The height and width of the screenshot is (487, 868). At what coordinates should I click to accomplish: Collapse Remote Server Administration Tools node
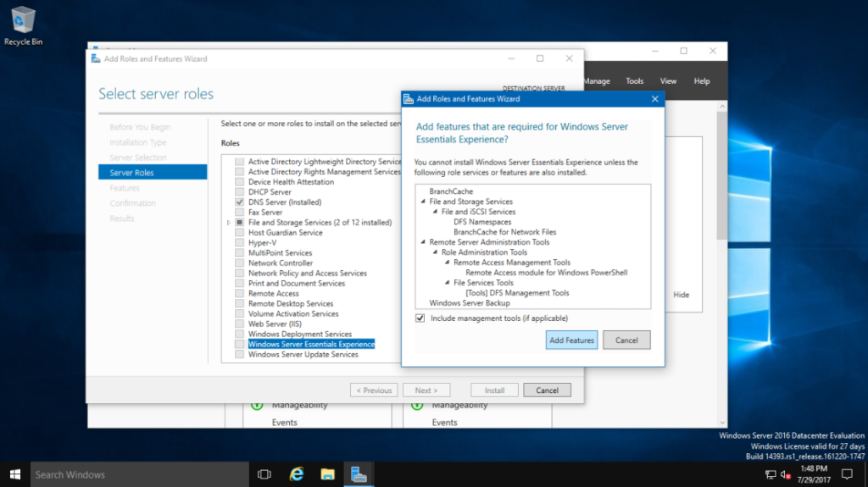pos(424,242)
